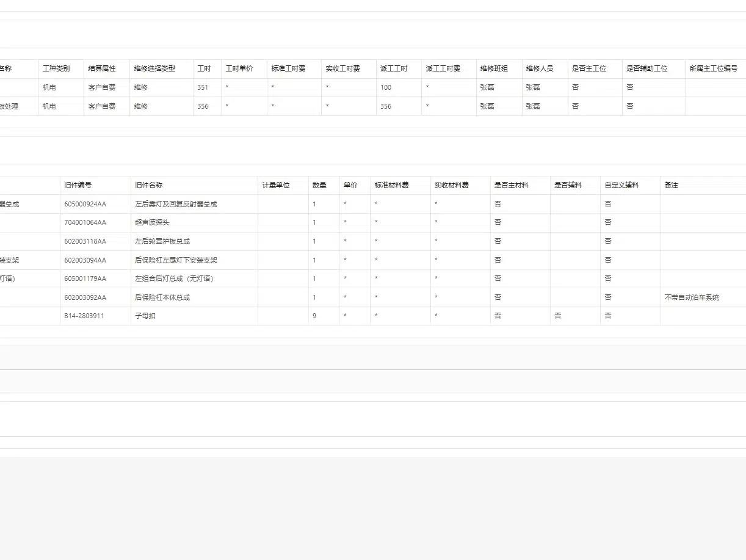Viewport: 746px width, 560px height.
Task: Click the 不带自动泊车系统 remark cell
Action: pos(692,297)
